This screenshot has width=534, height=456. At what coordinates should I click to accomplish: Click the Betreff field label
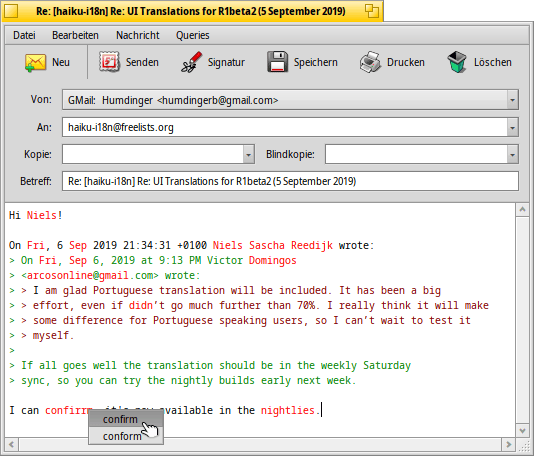coord(36,181)
